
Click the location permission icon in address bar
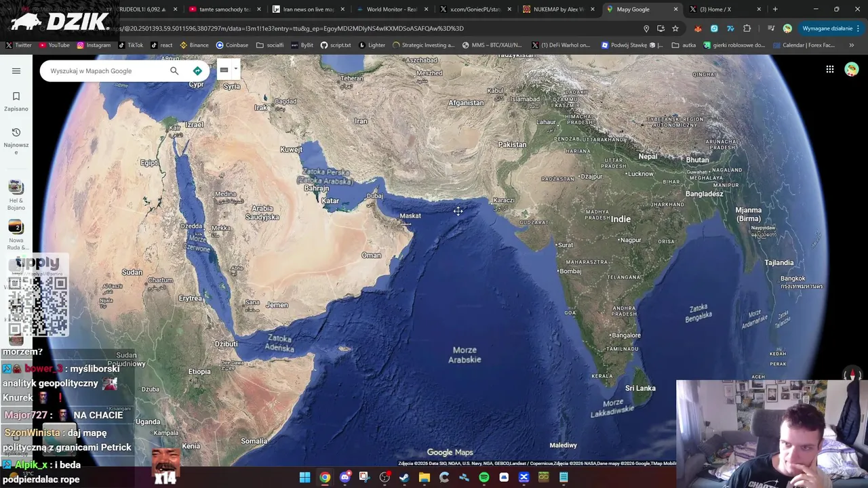(646, 28)
